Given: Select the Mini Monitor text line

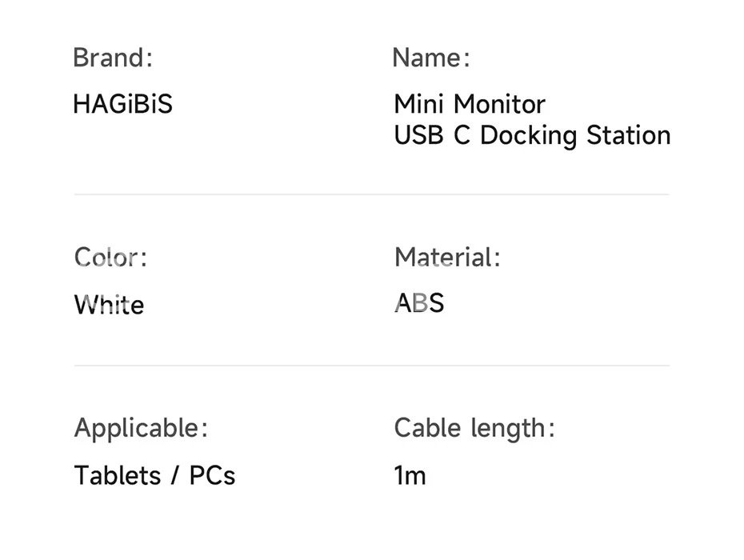Looking at the screenshot, I should pos(470,104).
